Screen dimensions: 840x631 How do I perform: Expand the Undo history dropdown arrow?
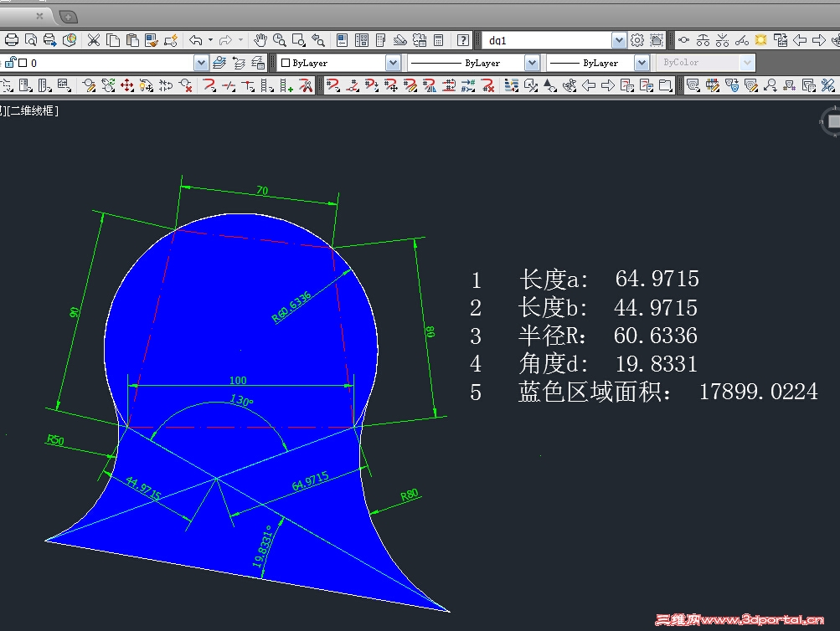(x=210, y=40)
